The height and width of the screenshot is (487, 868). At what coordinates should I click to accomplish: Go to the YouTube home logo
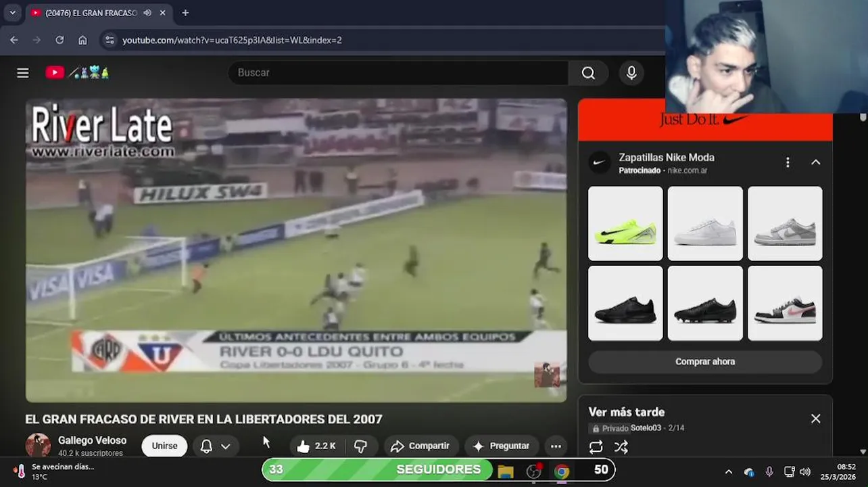tap(77, 72)
